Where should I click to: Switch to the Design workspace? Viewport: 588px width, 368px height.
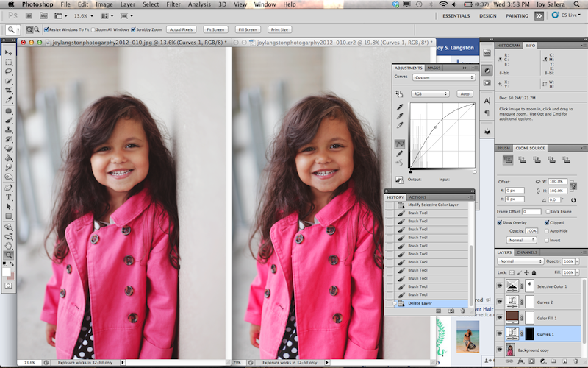pos(487,15)
